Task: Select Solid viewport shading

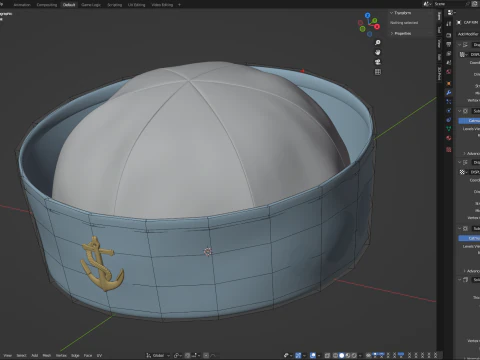Action: pos(341,355)
